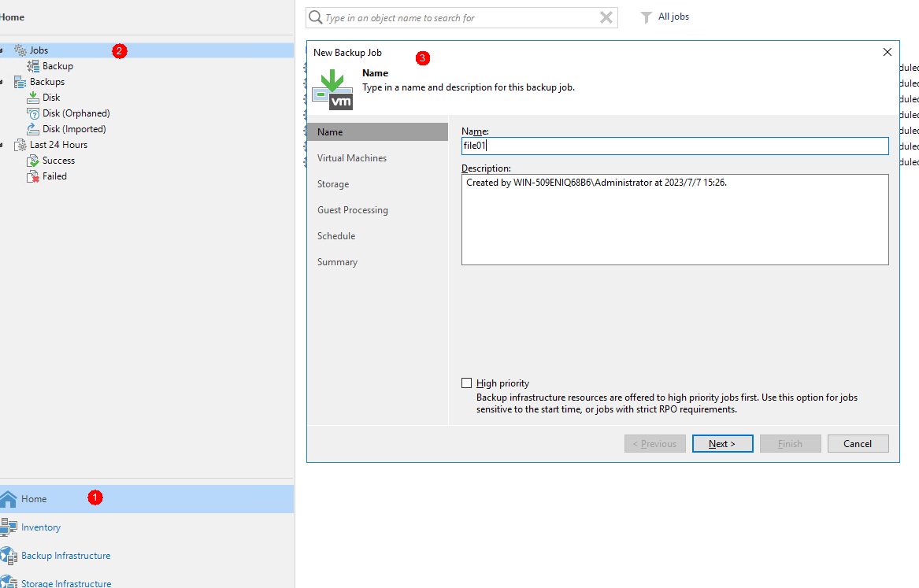The height and width of the screenshot is (588, 919).
Task: Collapse the Backups tree node arrow
Action: tap(2, 82)
